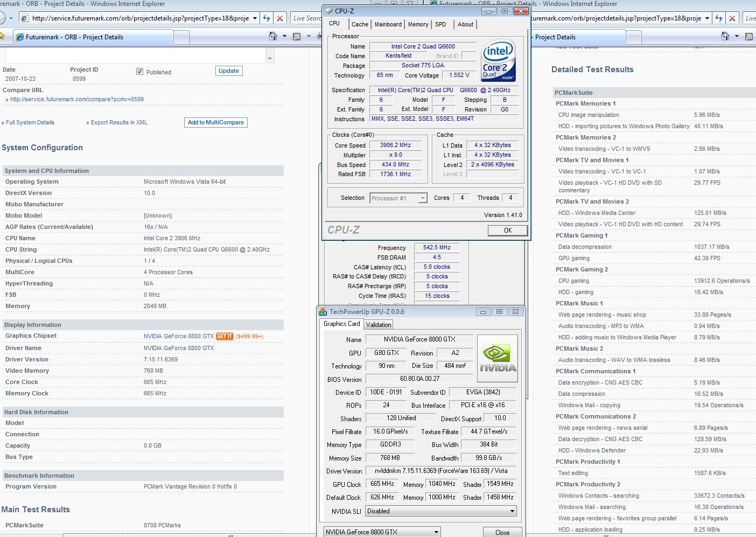Click Add to MultiCompare button
The height and width of the screenshot is (537, 756).
point(216,123)
